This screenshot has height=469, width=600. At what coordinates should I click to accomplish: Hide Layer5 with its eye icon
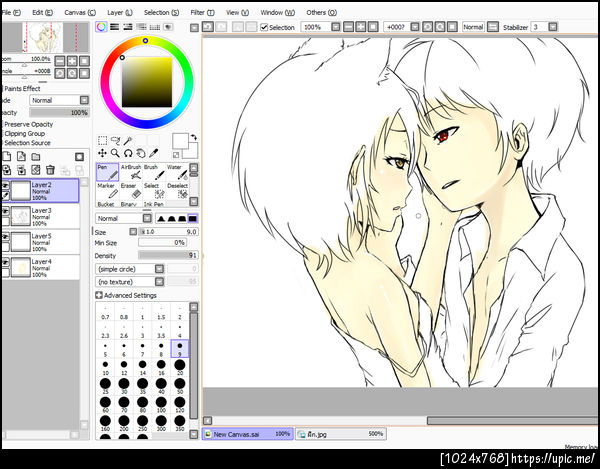click(x=5, y=237)
